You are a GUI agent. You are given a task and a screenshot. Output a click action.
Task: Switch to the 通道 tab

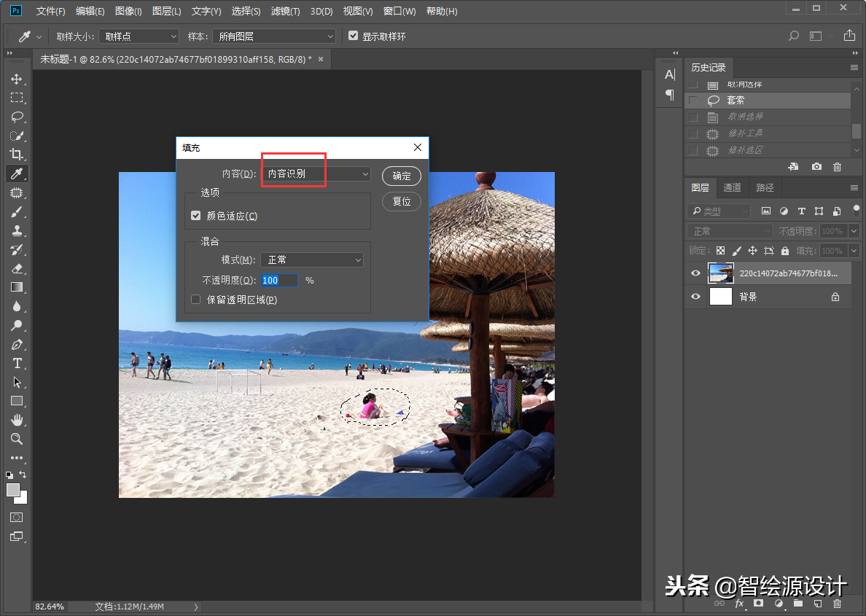(732, 188)
